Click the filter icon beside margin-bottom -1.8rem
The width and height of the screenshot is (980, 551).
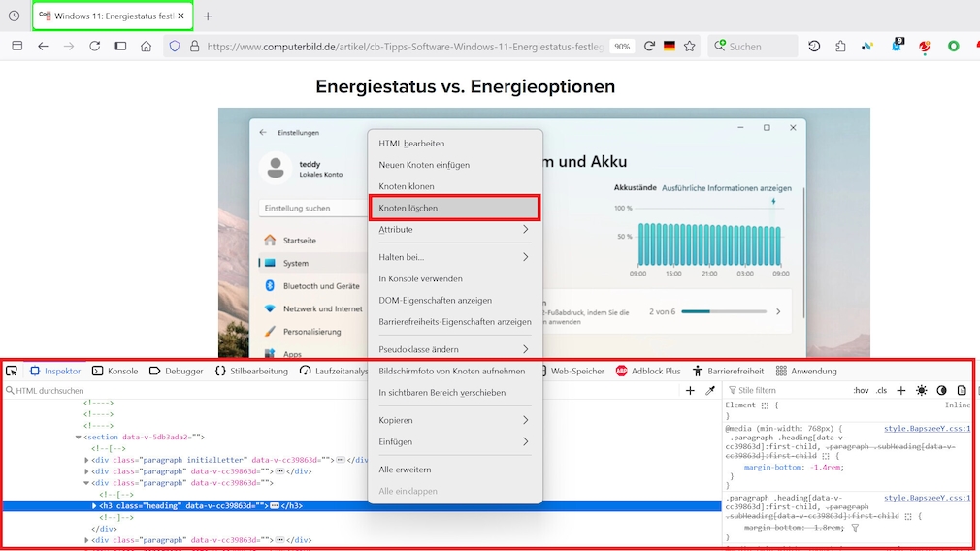(x=855, y=528)
